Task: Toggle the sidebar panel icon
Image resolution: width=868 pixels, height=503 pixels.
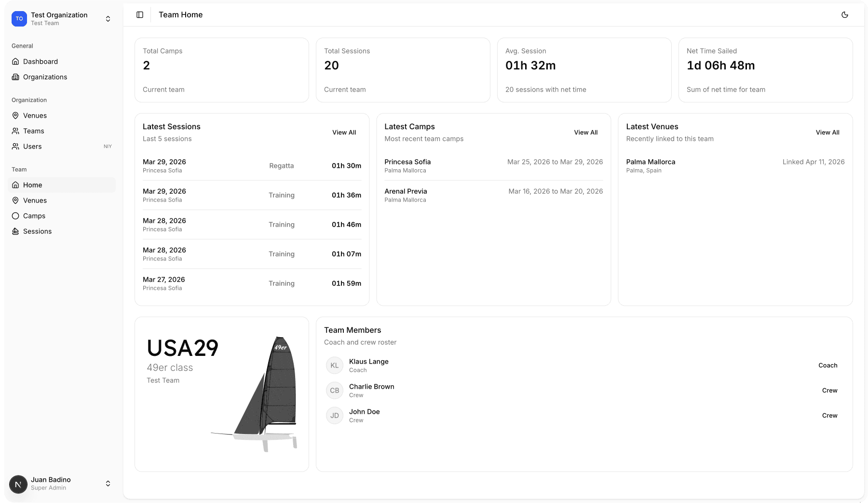Action: [x=140, y=15]
